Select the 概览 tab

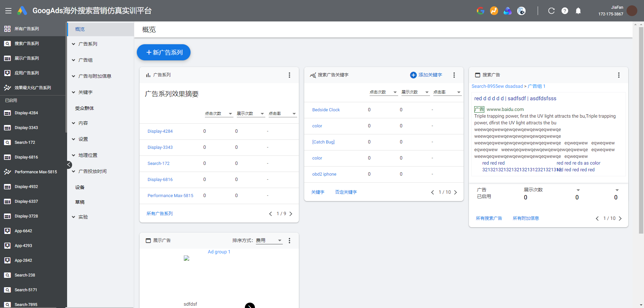tap(80, 29)
